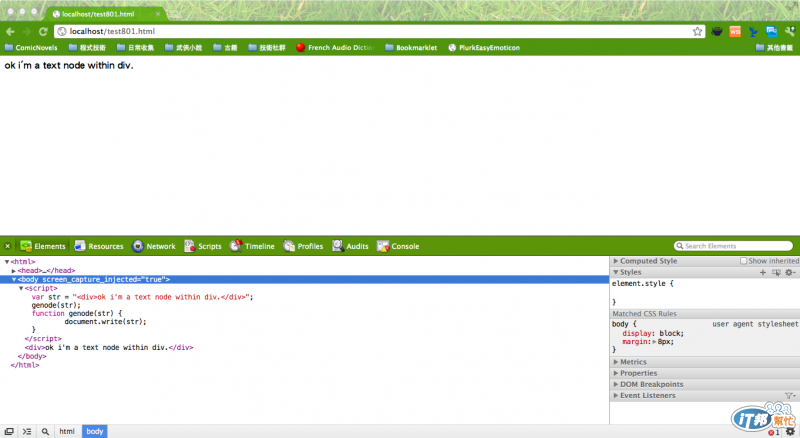Viewport: 800px width, 438px height.
Task: Open the Timeline panel
Action: (252, 246)
